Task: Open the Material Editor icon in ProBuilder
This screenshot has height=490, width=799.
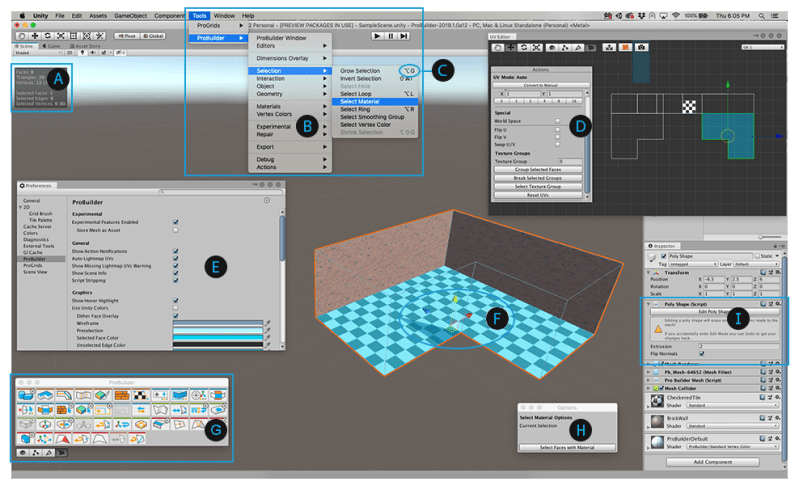Action: [x=103, y=395]
